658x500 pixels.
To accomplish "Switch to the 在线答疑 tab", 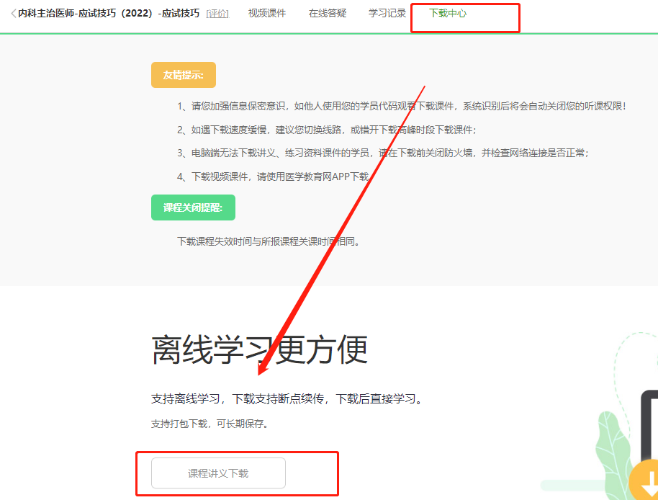I will [x=325, y=14].
